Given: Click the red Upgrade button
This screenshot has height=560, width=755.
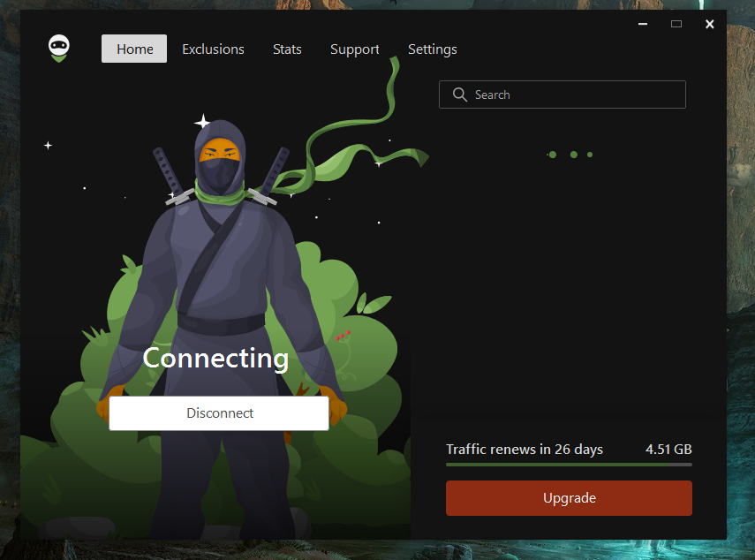Looking at the screenshot, I should pos(569,498).
